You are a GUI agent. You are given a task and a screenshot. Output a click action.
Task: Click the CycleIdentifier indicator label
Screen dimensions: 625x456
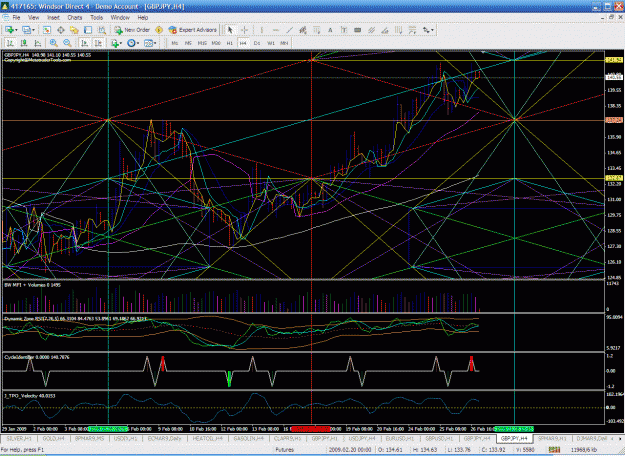pyautogui.click(x=37, y=357)
